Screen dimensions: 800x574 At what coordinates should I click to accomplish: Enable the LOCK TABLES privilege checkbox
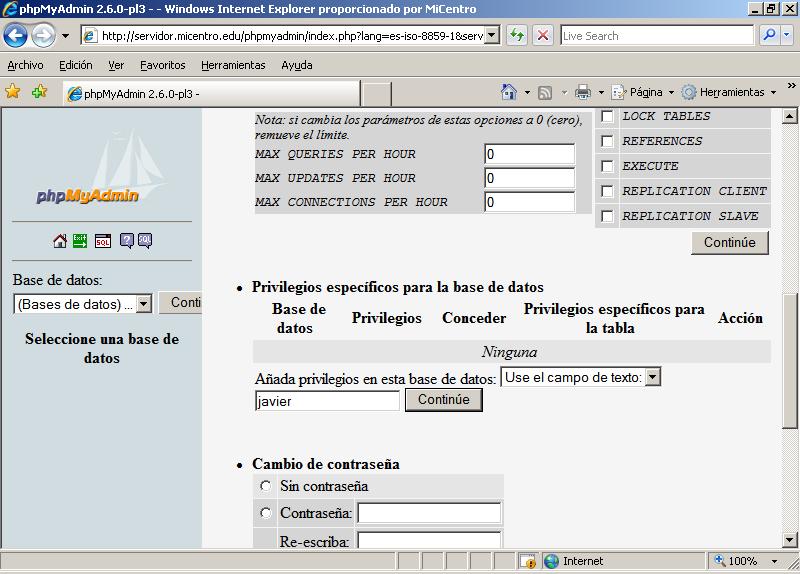607,117
